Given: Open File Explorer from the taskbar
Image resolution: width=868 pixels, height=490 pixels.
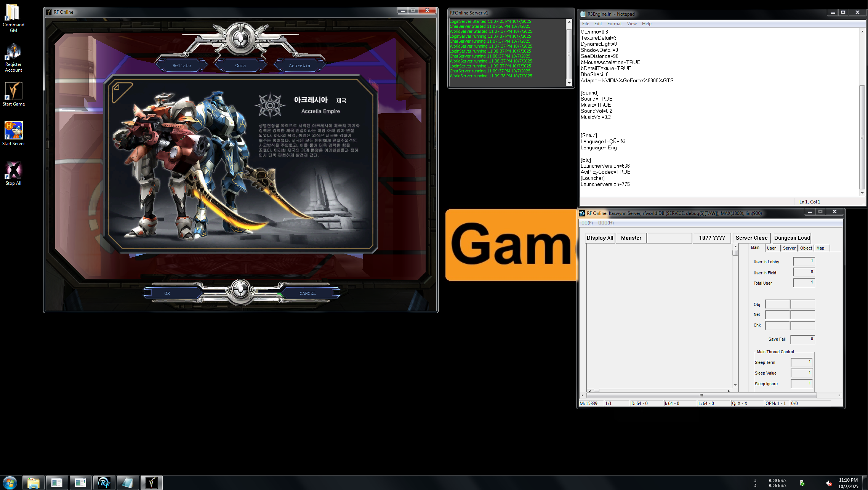Looking at the screenshot, I should click(x=34, y=483).
